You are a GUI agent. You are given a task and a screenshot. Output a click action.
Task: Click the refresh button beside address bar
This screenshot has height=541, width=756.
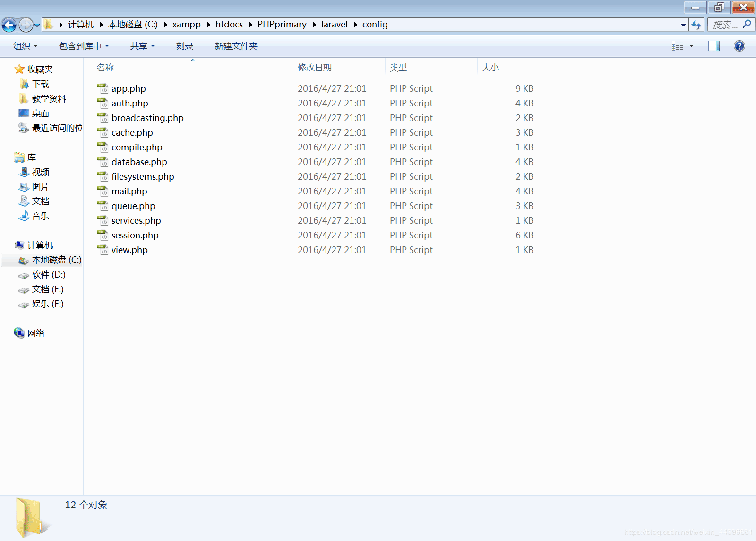point(696,25)
